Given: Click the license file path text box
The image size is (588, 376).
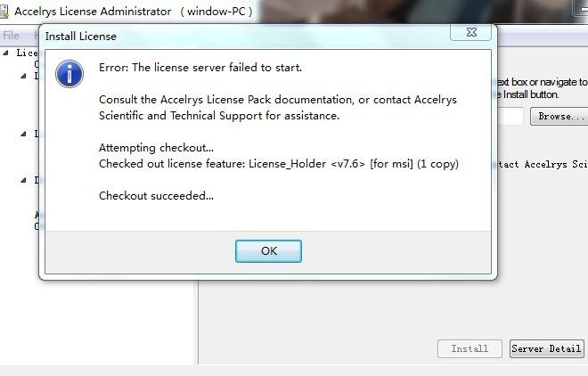Looking at the screenshot, I should [x=510, y=116].
